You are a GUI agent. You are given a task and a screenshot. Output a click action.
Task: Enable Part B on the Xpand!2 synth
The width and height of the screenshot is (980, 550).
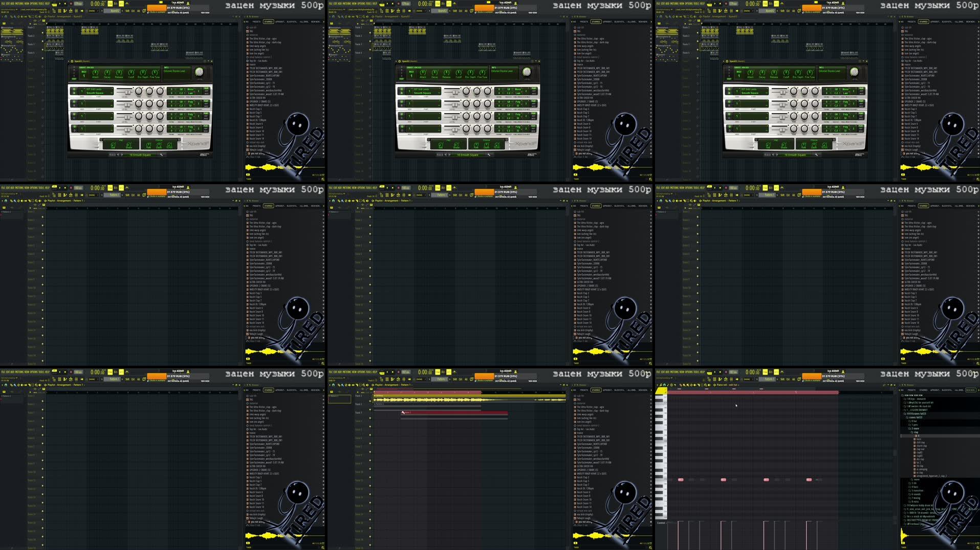[x=75, y=104]
